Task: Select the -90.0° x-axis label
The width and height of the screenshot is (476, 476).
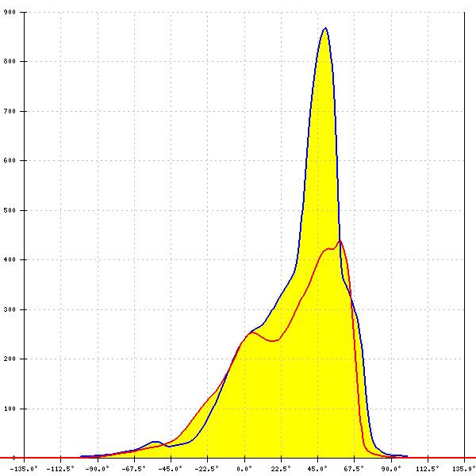Action: pyautogui.click(x=97, y=469)
